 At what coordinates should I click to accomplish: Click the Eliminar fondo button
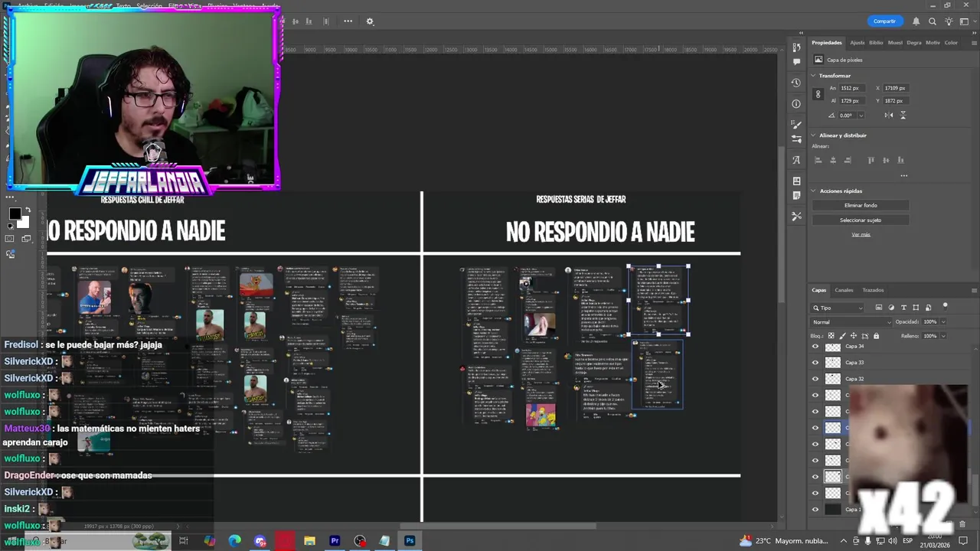click(861, 205)
